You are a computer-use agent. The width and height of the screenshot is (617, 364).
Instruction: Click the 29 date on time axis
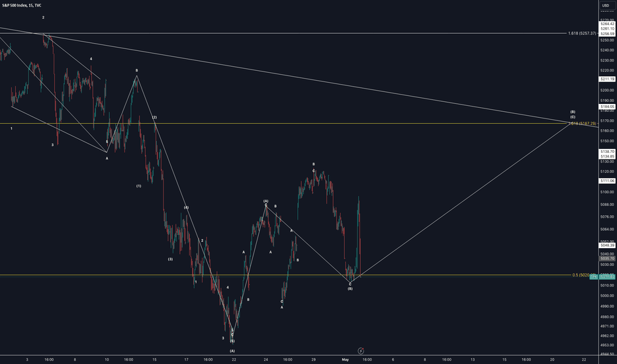click(314, 359)
